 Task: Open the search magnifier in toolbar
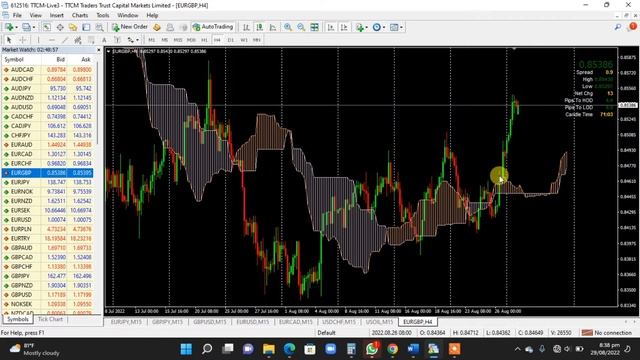pyautogui.click(x=618, y=27)
